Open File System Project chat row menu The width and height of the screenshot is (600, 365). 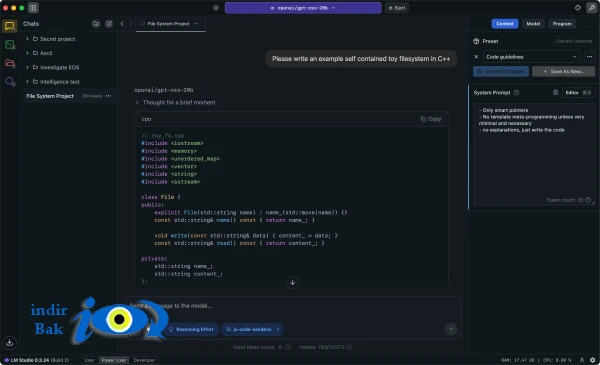tap(109, 96)
